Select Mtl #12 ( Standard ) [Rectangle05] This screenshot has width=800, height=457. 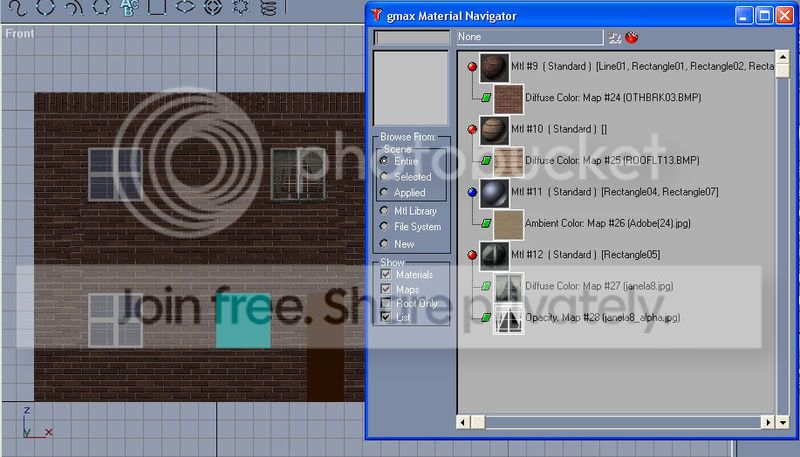(586, 255)
